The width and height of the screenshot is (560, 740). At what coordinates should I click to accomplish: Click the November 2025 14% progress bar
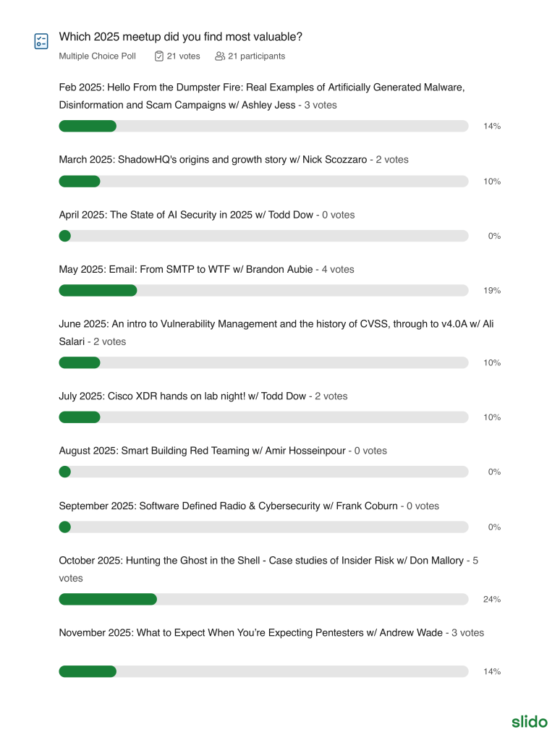(x=263, y=671)
